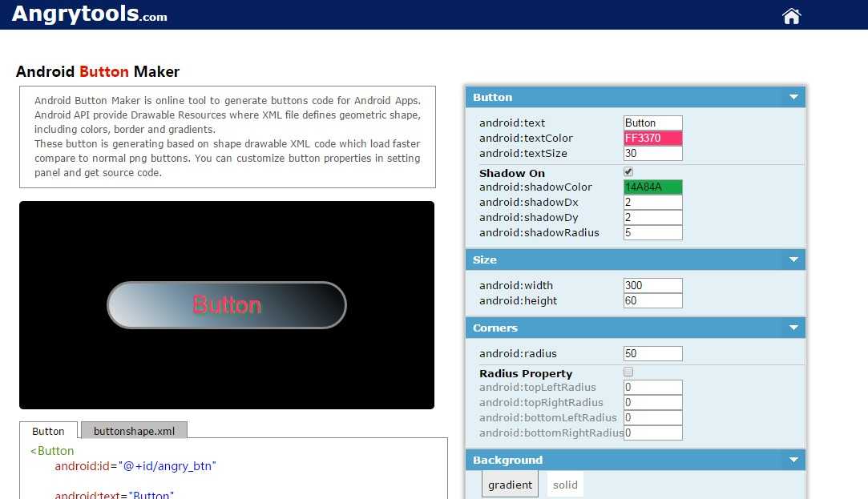Click the Radius Property label

(x=526, y=373)
